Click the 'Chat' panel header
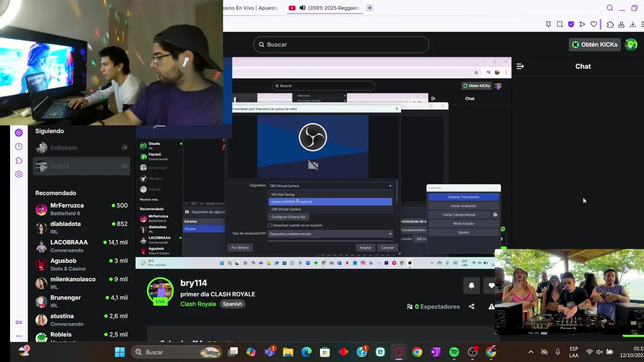The image size is (644, 362). 583,66
